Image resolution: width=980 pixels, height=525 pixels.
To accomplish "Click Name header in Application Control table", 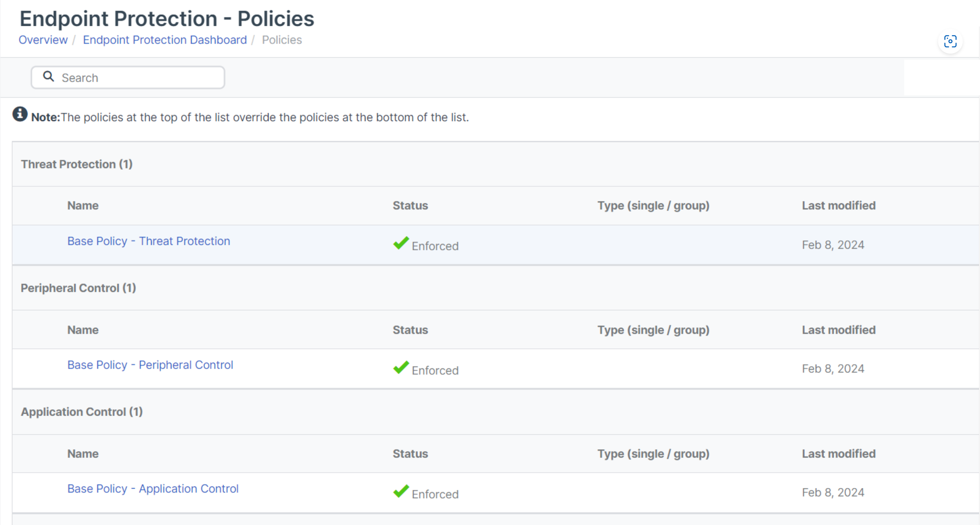I will [83, 454].
